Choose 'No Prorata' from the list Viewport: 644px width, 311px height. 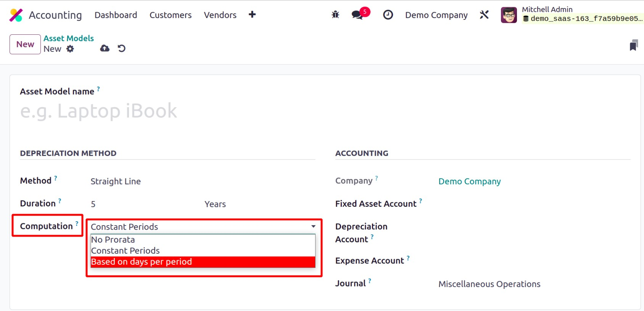[113, 240]
